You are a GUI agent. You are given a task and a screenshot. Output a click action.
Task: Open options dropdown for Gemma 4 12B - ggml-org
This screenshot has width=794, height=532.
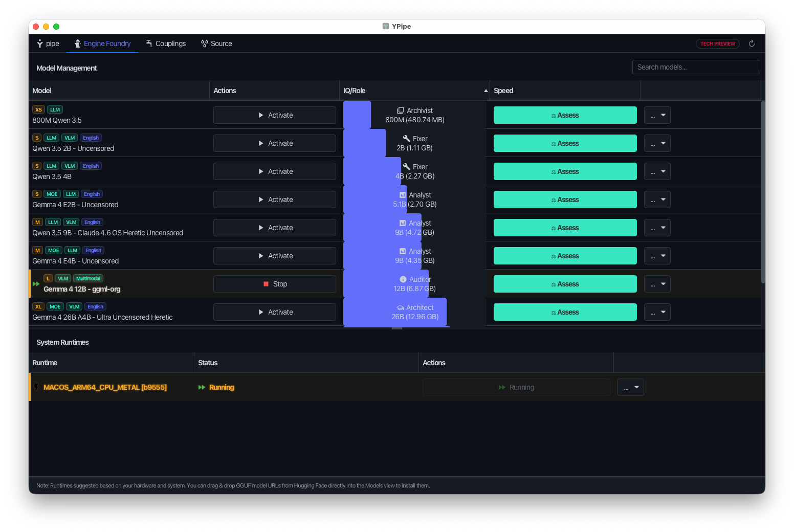pyautogui.click(x=657, y=284)
